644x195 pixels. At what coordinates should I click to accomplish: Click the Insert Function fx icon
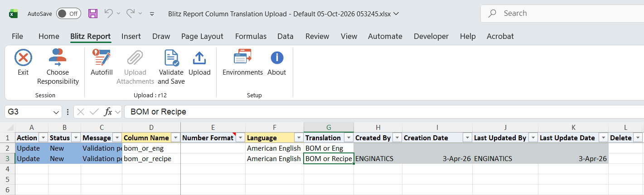108,112
